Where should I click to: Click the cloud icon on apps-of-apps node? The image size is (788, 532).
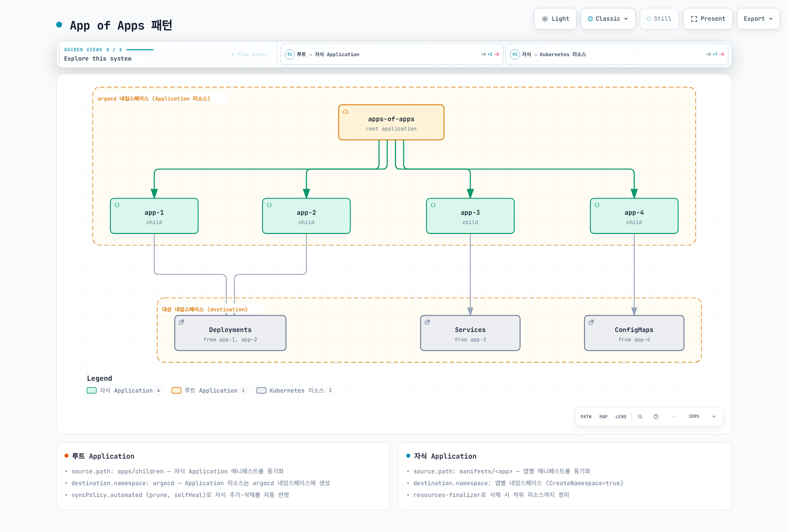(x=346, y=112)
